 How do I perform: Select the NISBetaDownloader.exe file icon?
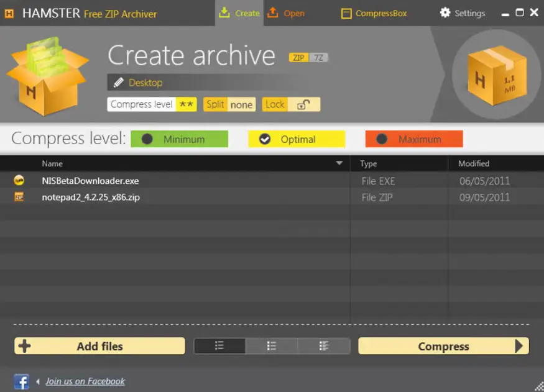19,181
